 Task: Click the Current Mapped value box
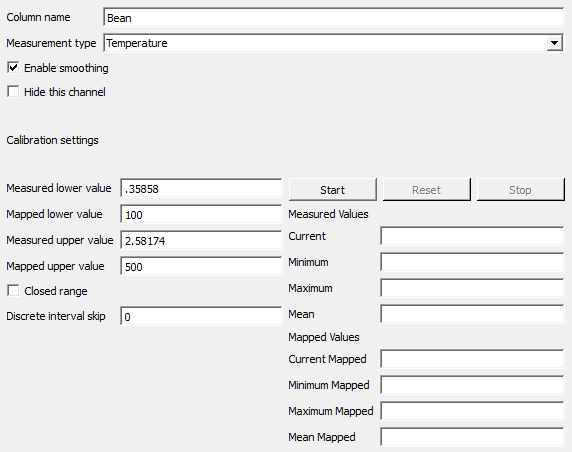472,359
